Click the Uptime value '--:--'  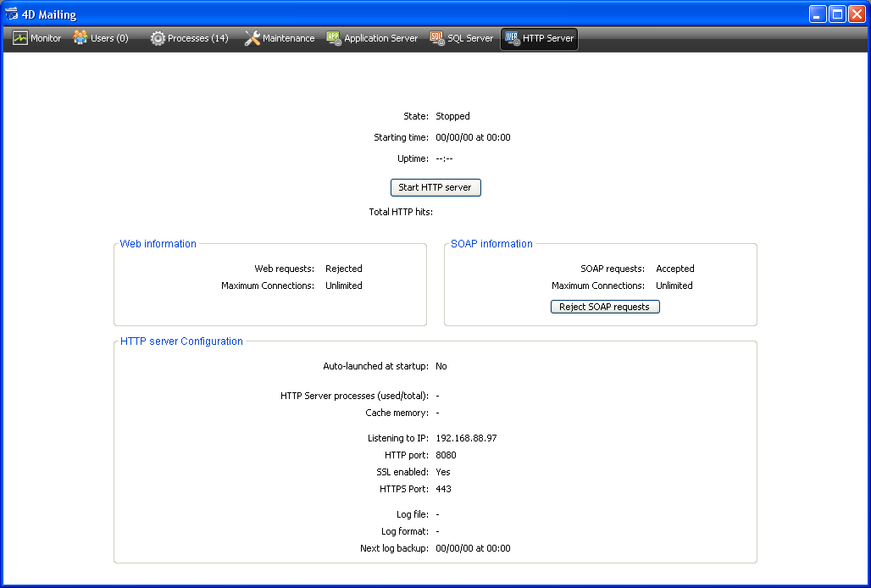click(x=444, y=158)
